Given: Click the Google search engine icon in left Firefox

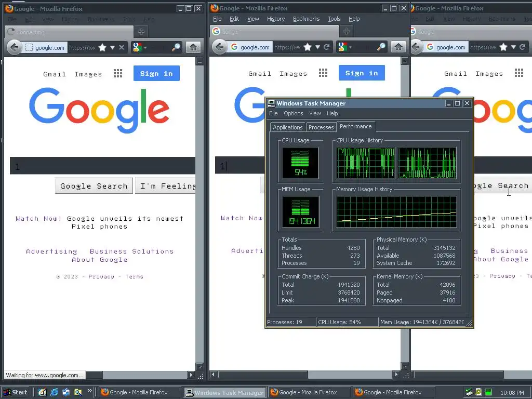Looking at the screenshot, I should (x=137, y=47).
